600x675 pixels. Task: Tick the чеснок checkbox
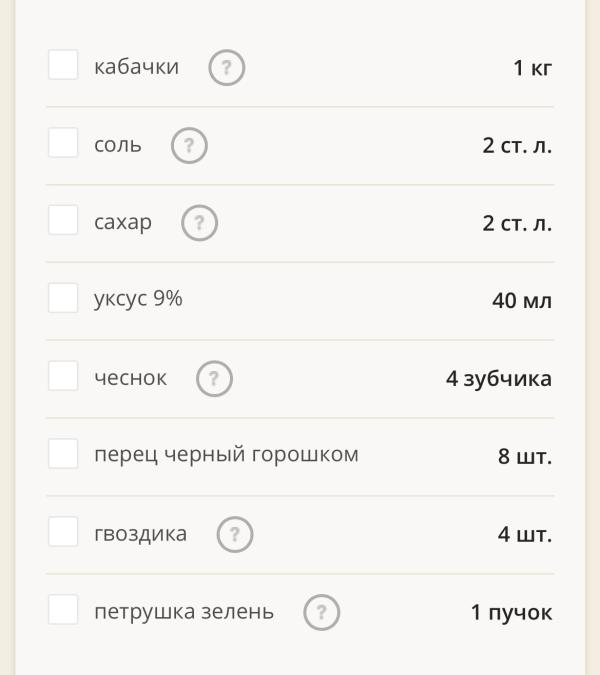(63, 376)
